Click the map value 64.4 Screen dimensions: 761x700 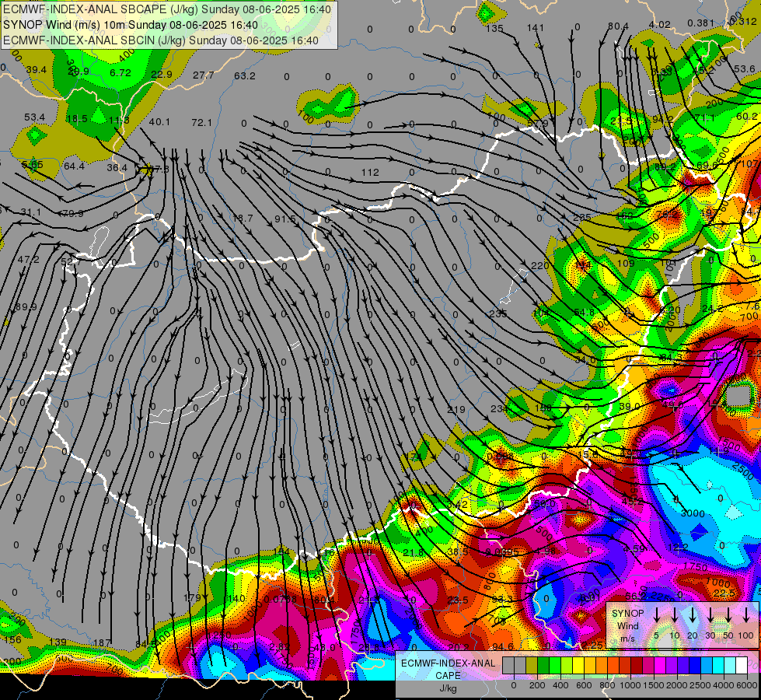[74, 166]
